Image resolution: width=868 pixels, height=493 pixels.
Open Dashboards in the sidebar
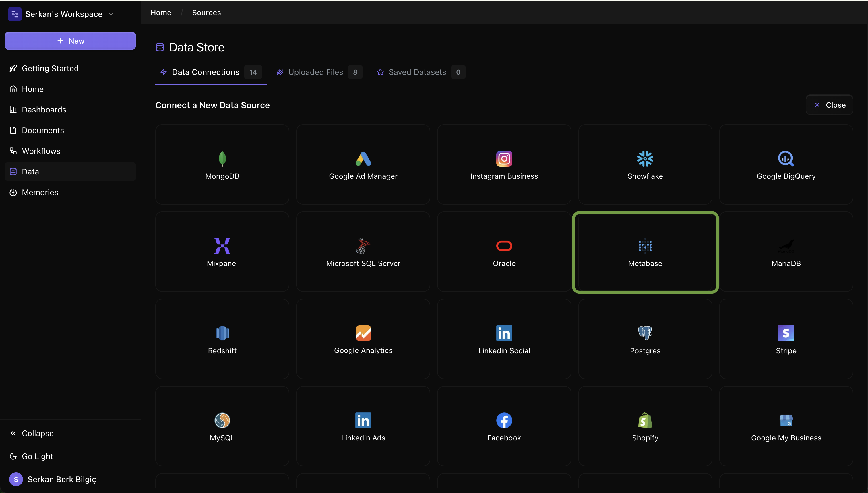click(70, 110)
